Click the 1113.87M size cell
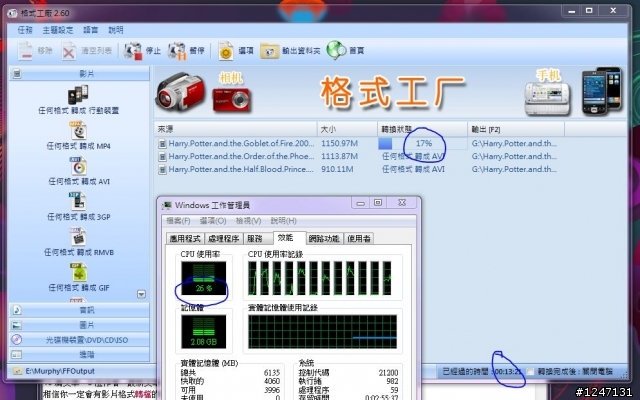 [x=340, y=156]
